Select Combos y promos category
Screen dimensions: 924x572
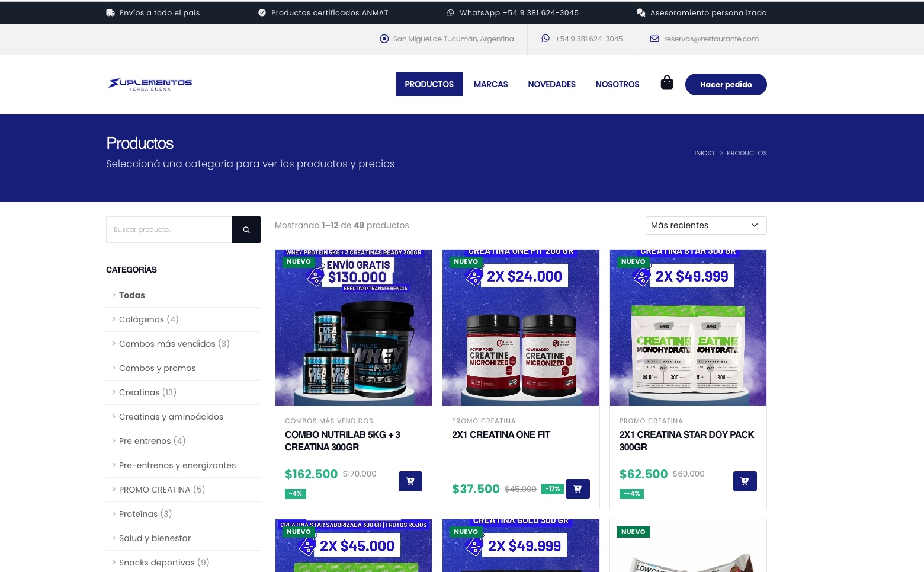click(x=158, y=368)
